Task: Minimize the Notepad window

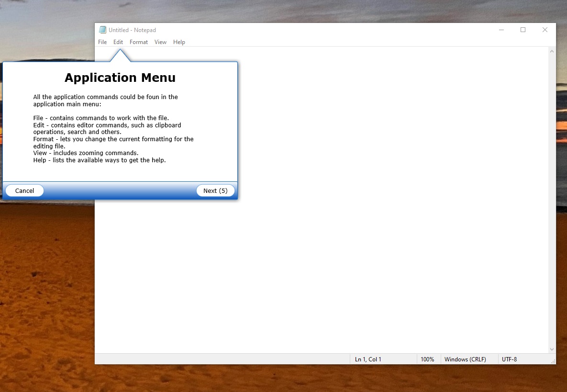Action: pos(501,30)
